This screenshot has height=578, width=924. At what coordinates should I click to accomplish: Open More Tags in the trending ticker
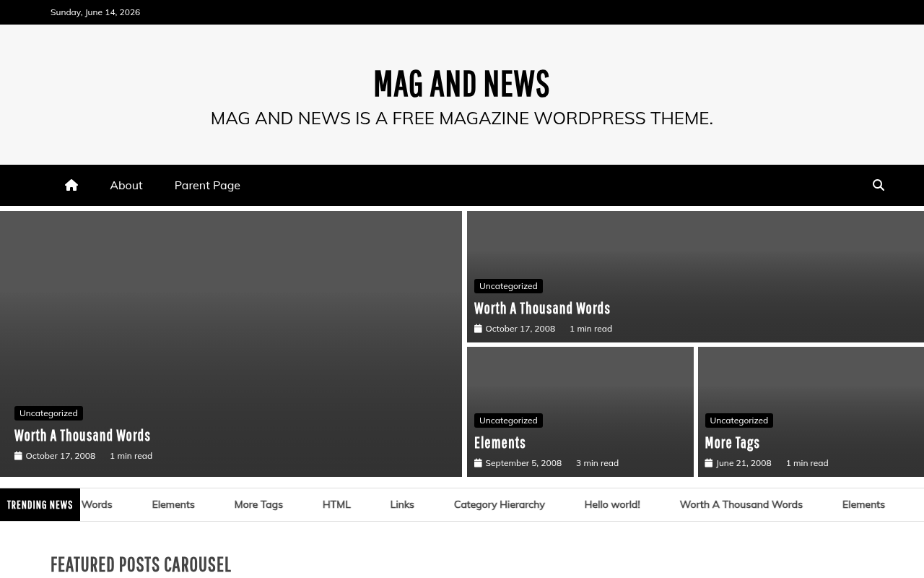coord(258,504)
